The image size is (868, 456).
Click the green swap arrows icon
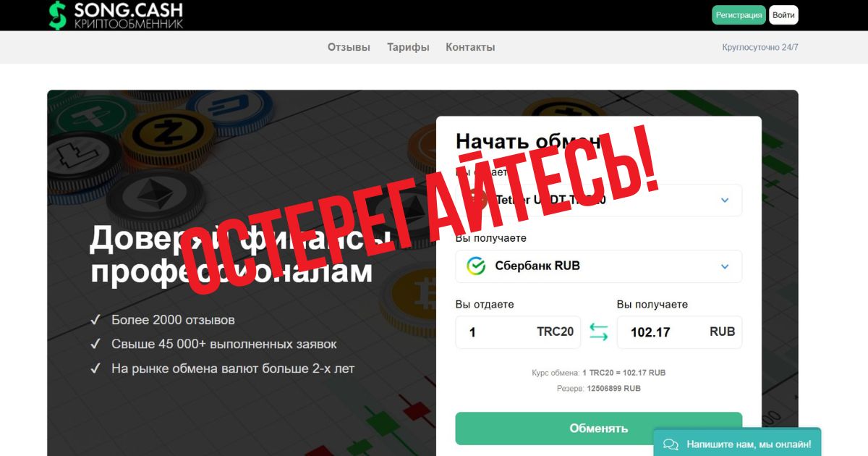598,332
